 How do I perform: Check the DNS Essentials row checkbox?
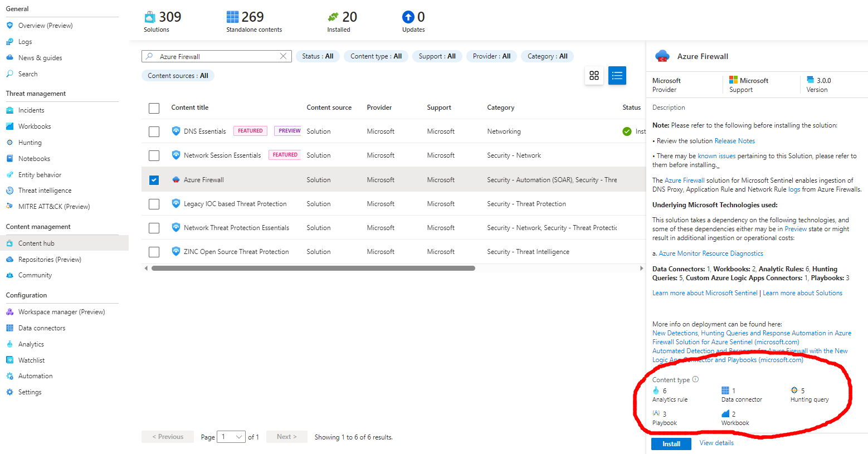154,131
